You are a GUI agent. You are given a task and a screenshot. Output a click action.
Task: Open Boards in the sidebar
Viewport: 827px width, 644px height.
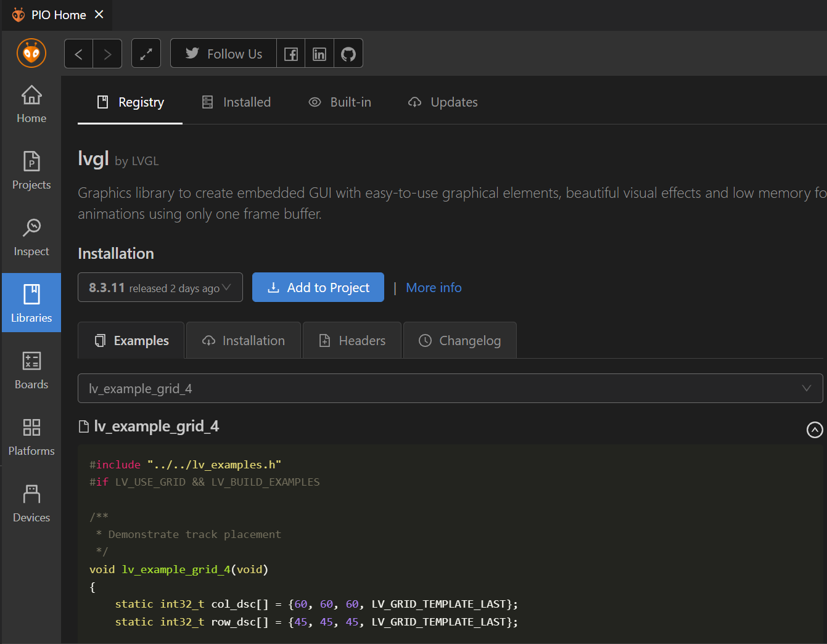click(x=31, y=370)
